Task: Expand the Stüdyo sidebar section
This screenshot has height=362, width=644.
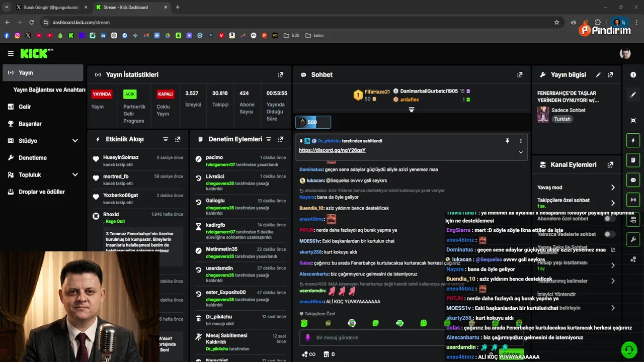Action: pyautogui.click(x=75, y=141)
